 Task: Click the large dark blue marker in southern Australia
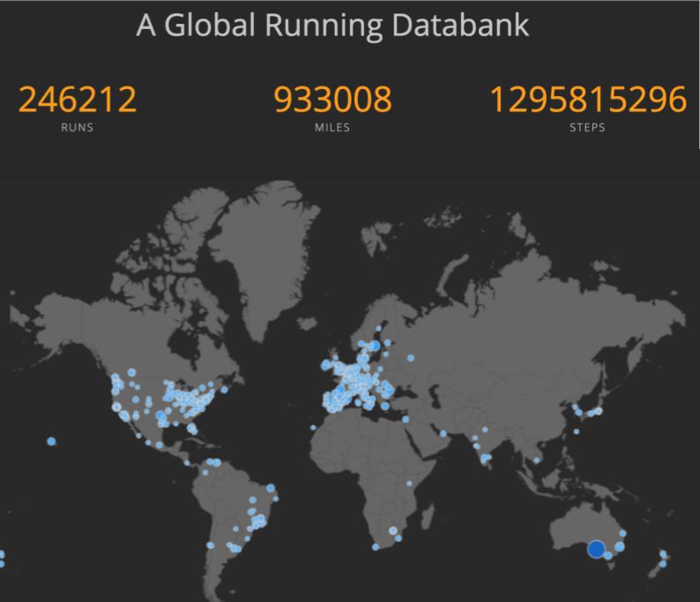coord(596,549)
